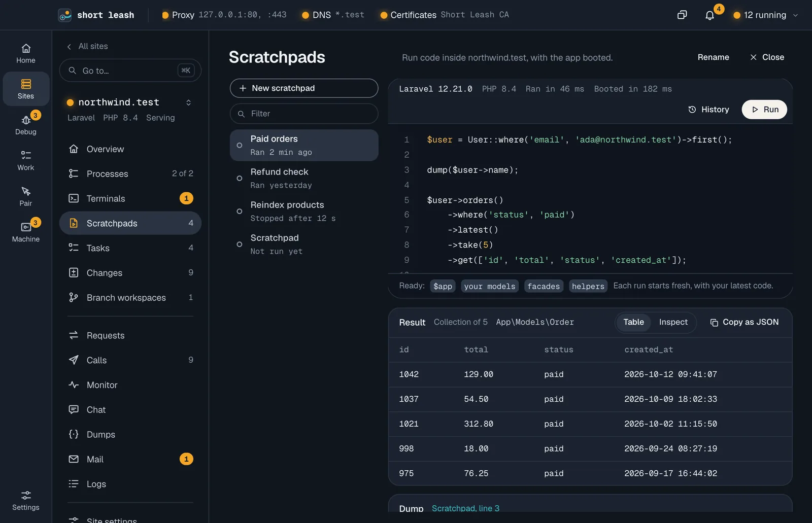Open Branch workspaces
The height and width of the screenshot is (523, 812).
[x=130, y=298]
